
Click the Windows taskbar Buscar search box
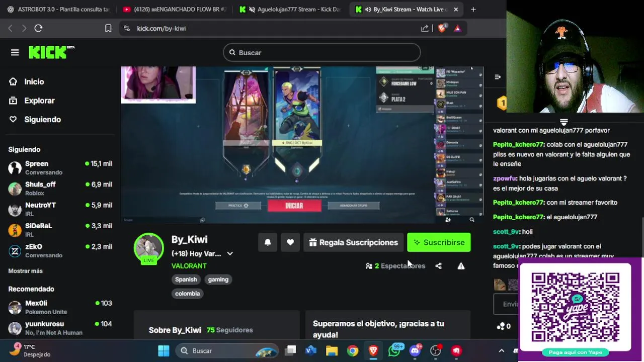pos(227,350)
